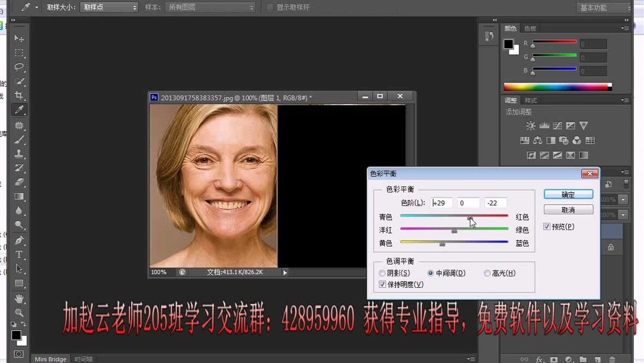The height and width of the screenshot is (363, 644).
Task: Select the Zoom tool
Action: 18,312
